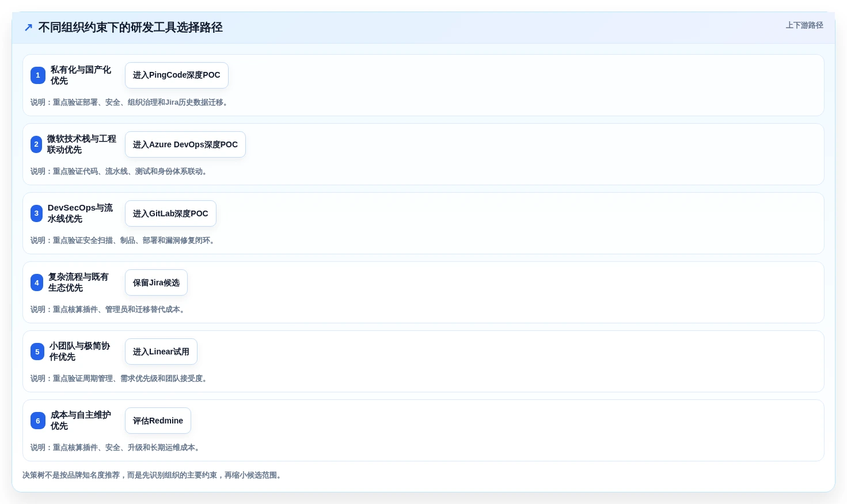Click the note about Jira历史数据迁移
This screenshot has height=504, width=847.
click(131, 102)
